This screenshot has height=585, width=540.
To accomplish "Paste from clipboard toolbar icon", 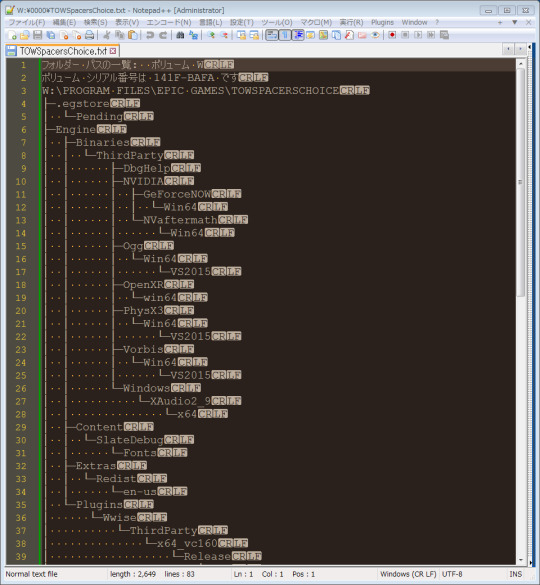I will [x=132, y=35].
